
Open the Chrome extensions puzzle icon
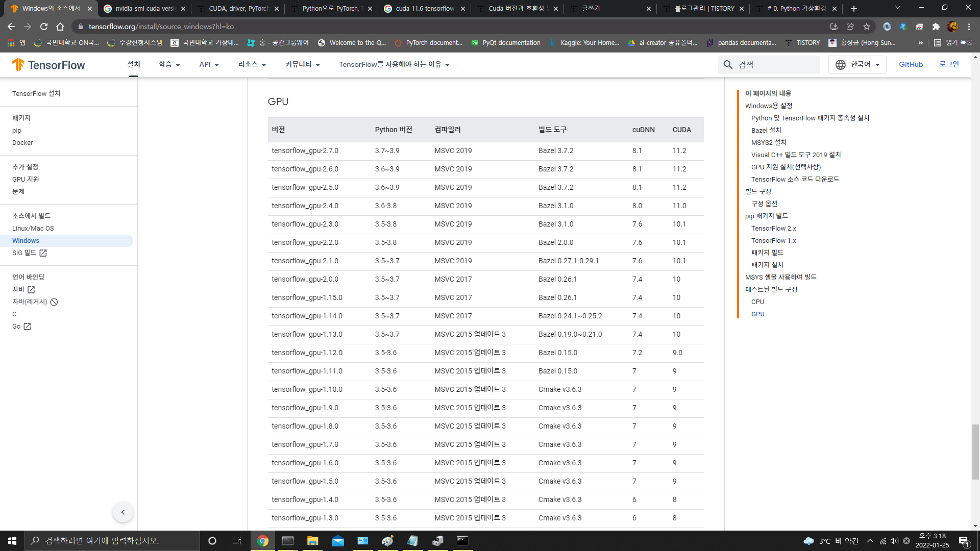(936, 27)
